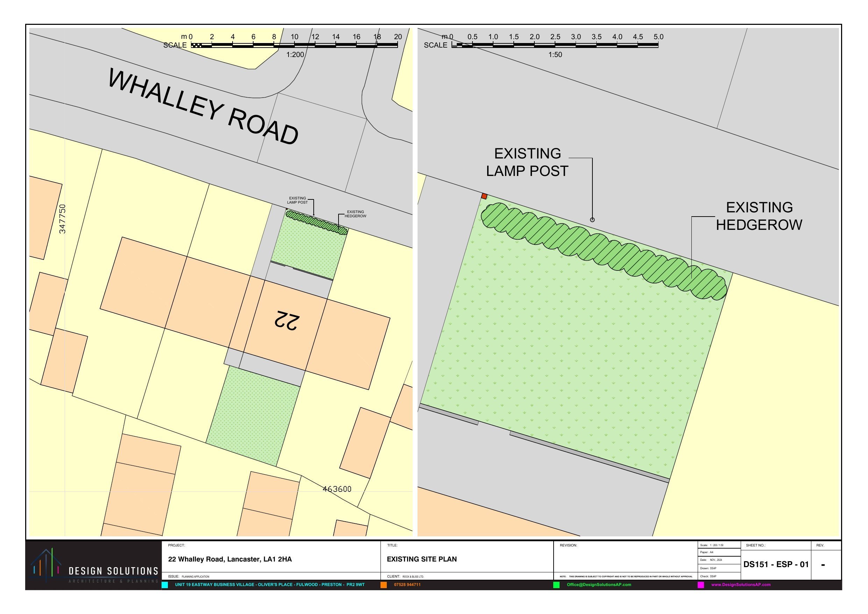This screenshot has width=868, height=614.
Task: Click the lamp post circle symbol
Action: pos(592,219)
